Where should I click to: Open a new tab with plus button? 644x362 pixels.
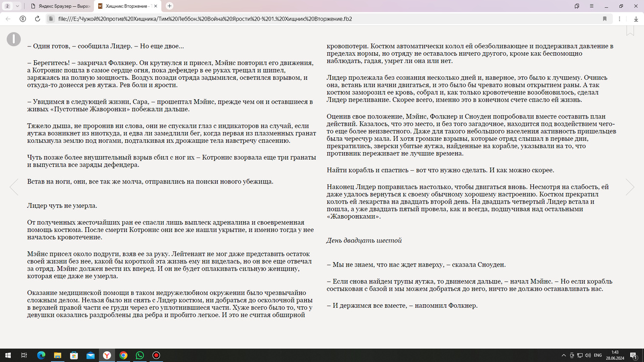(x=169, y=6)
